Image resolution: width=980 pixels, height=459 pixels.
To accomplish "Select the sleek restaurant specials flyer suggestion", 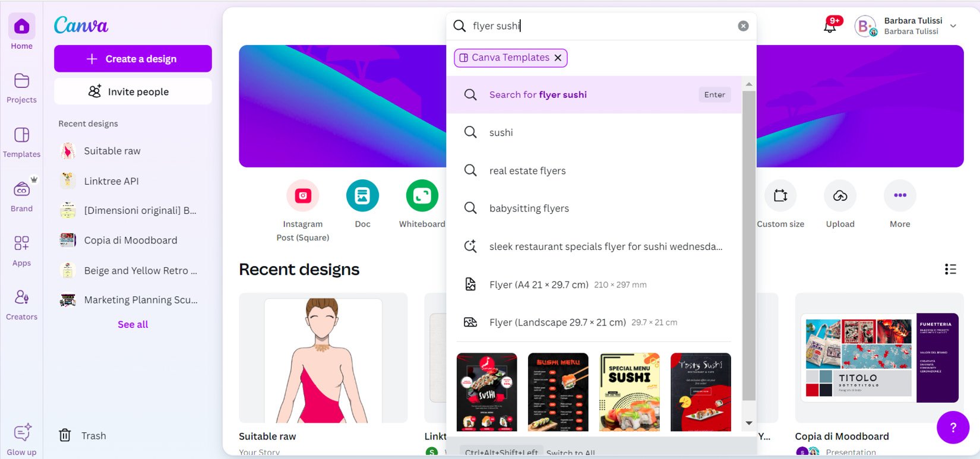I will tap(594, 246).
